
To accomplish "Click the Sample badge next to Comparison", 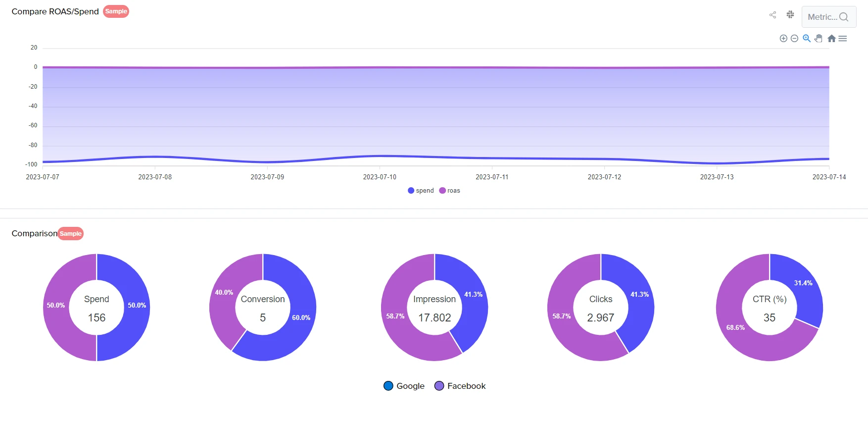I will click(x=71, y=234).
